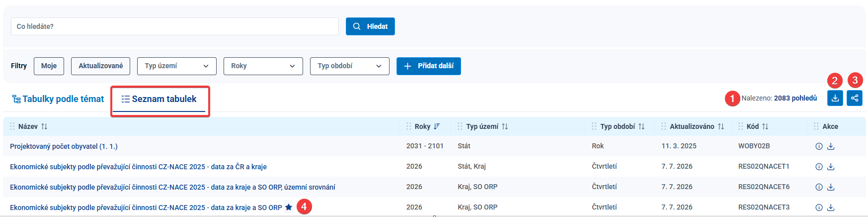Click the 2083 pohledů result count
Viewport: 868px width, 217px height.
795,98
